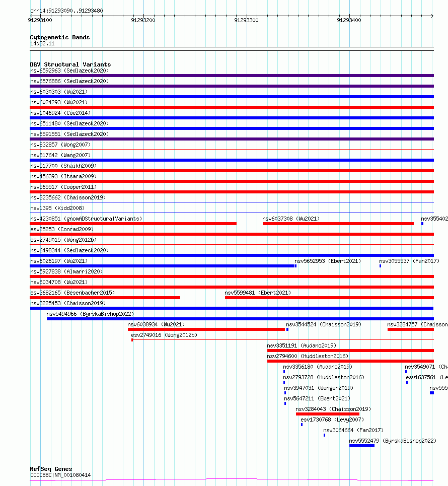Open the nsv5552479 (ByrskaBishop2022) label
448x486 pixels.
pyautogui.click(x=393, y=441)
